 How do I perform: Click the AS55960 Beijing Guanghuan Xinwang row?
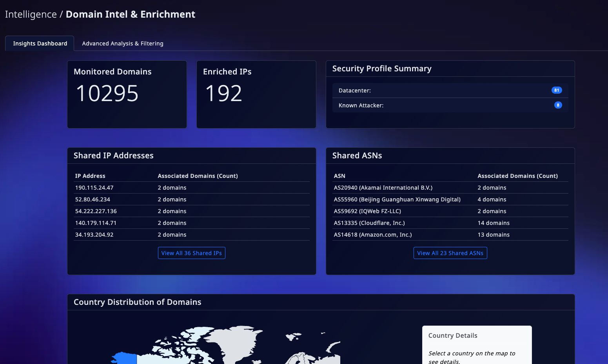450,199
